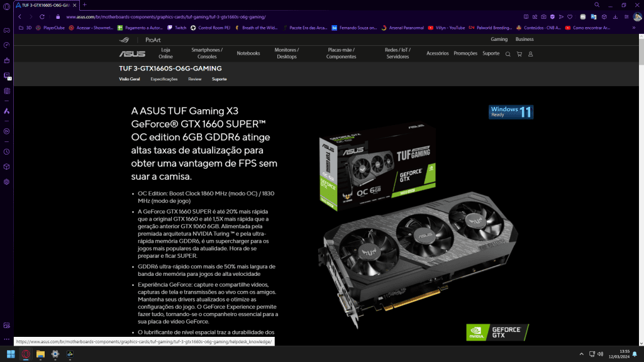This screenshot has width=644, height=362.
Task: Expand the bookmarks overflow chevron
Action: pyautogui.click(x=634, y=28)
